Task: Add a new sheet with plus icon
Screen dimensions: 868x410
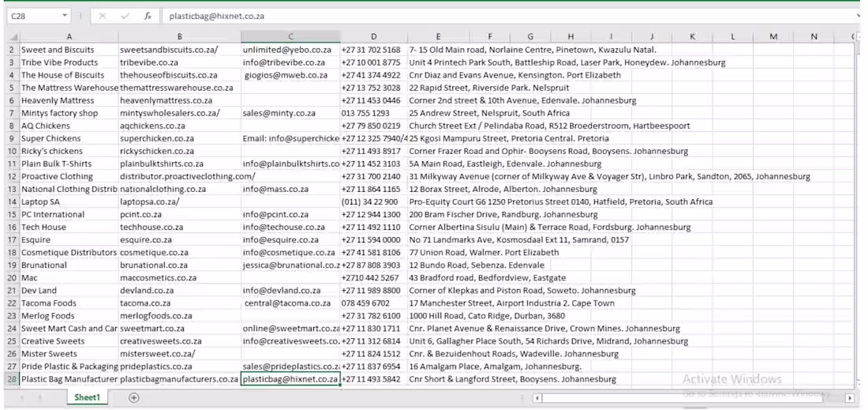Action: pyautogui.click(x=133, y=397)
